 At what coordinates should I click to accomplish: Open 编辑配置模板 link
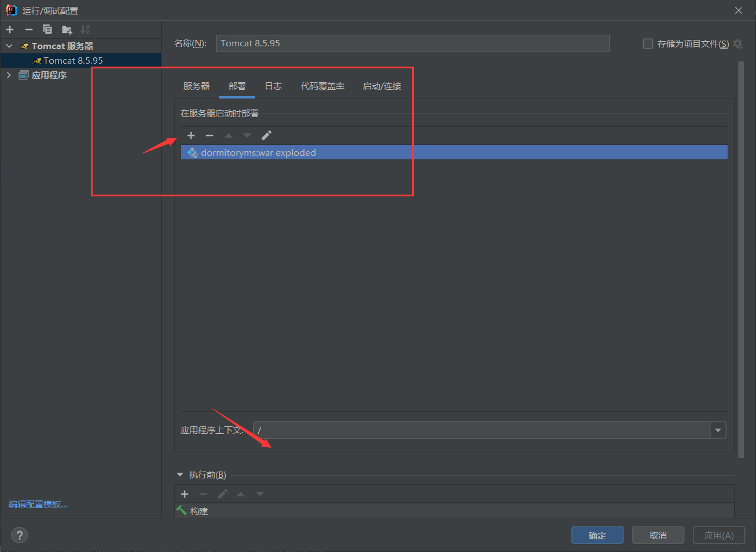38,504
